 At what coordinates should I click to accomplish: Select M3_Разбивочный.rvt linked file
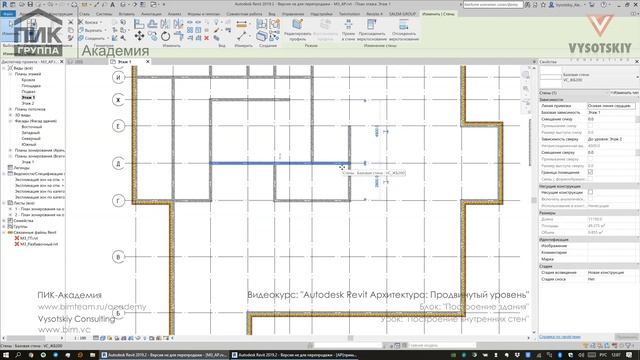[39, 244]
